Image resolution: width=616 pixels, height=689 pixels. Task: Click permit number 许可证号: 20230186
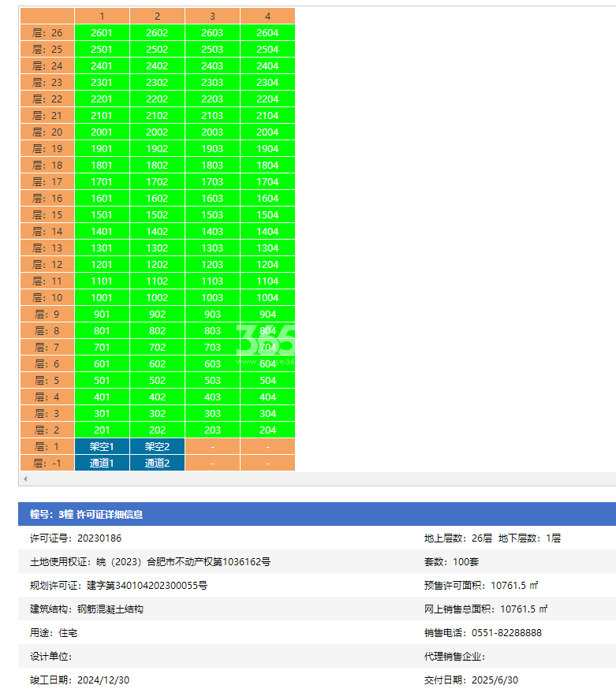(x=76, y=538)
